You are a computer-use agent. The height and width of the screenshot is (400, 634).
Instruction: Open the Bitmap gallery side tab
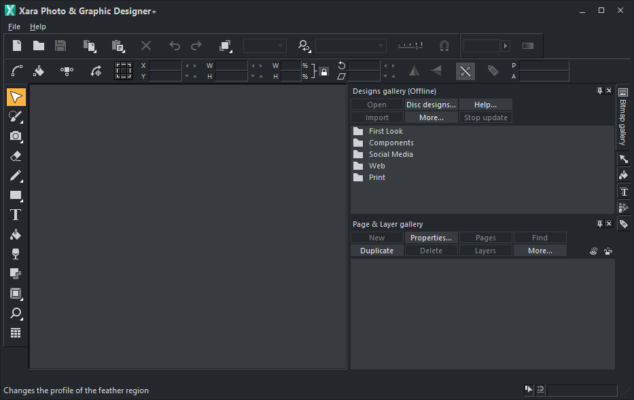pos(623,116)
